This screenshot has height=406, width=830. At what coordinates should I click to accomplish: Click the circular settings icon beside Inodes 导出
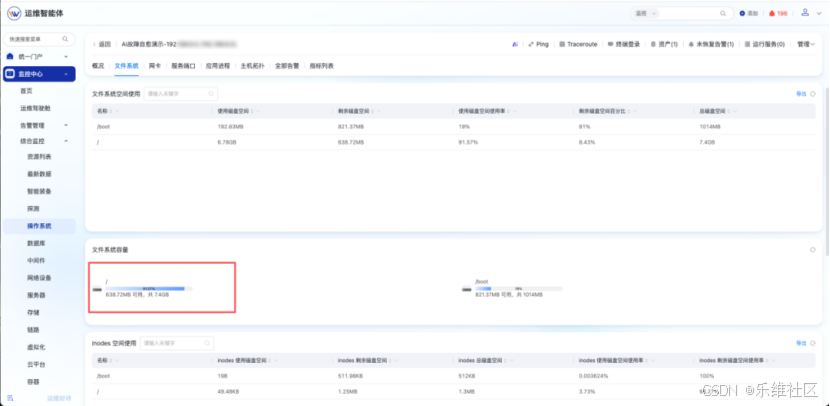click(x=813, y=343)
